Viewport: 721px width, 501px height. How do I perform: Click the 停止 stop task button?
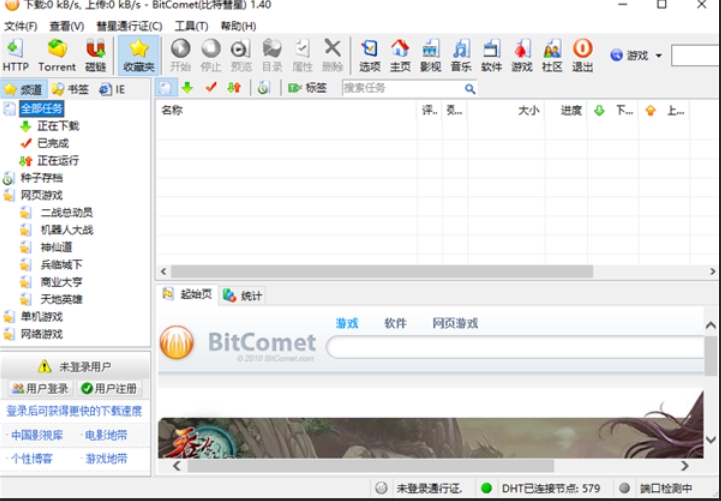211,55
